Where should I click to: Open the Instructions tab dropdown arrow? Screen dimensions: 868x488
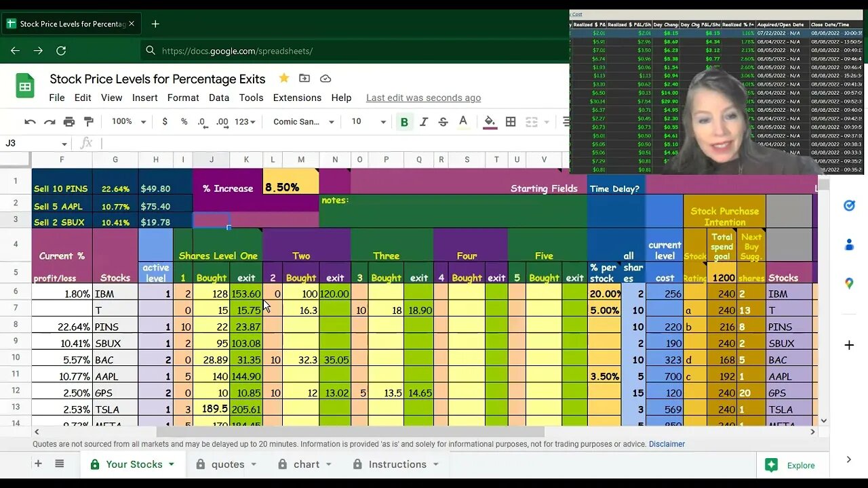[435, 464]
